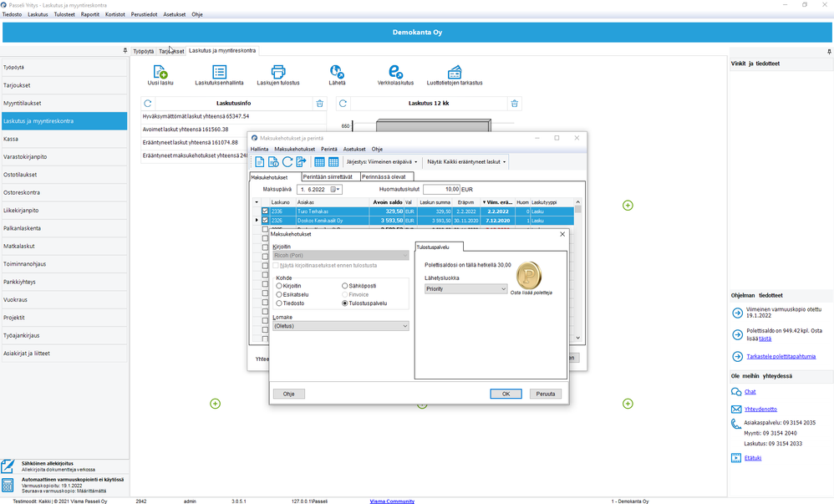Select the Sähköposti radio option
Image resolution: width=834 pixels, height=504 pixels.
344,286
